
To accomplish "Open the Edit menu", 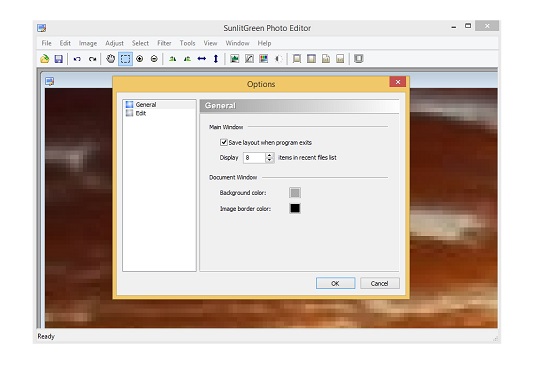I will (x=65, y=43).
